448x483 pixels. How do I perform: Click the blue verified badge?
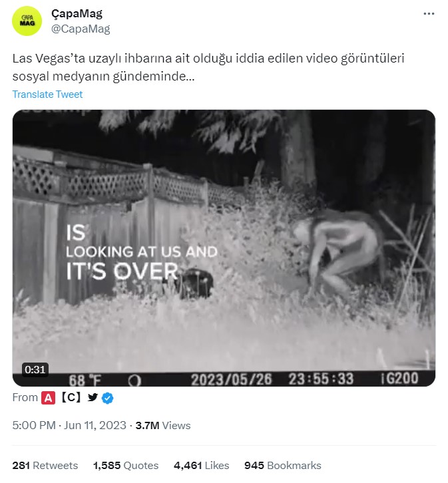(x=107, y=398)
